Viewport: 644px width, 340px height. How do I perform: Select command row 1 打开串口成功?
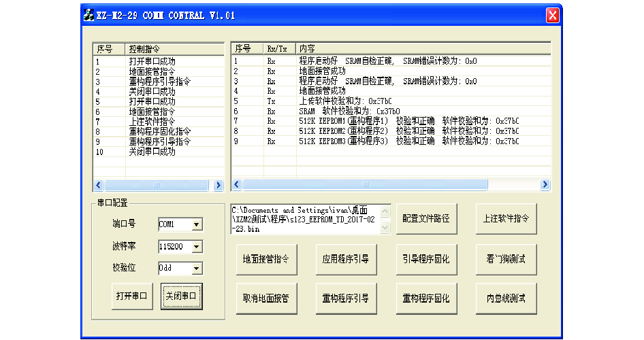[x=159, y=61]
